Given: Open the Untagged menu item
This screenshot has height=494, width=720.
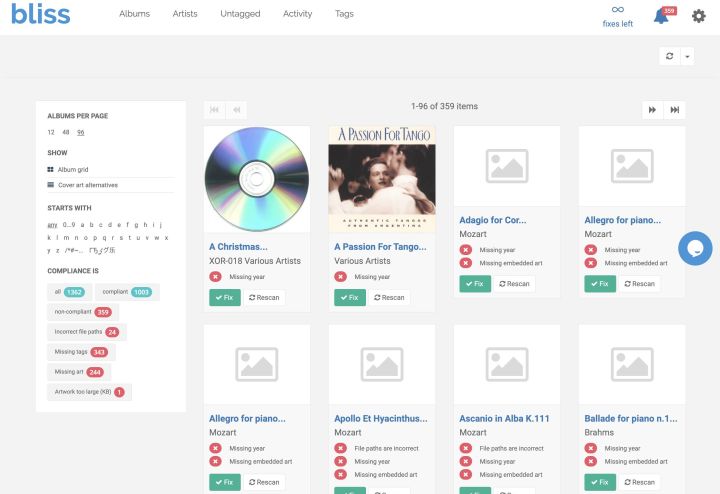Looking at the screenshot, I should [240, 14].
